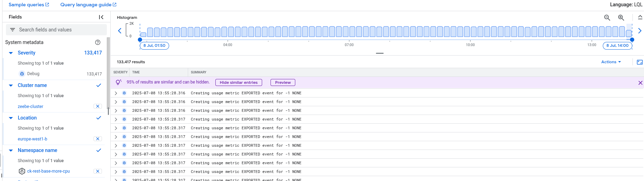
Task: Open the Actions dropdown
Action: click(611, 62)
